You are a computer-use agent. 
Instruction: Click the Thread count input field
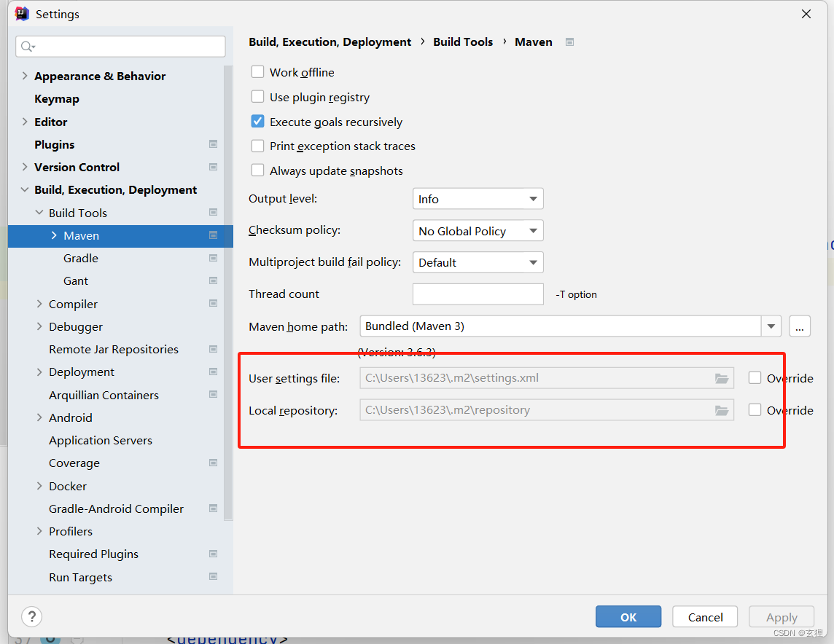tap(478, 294)
